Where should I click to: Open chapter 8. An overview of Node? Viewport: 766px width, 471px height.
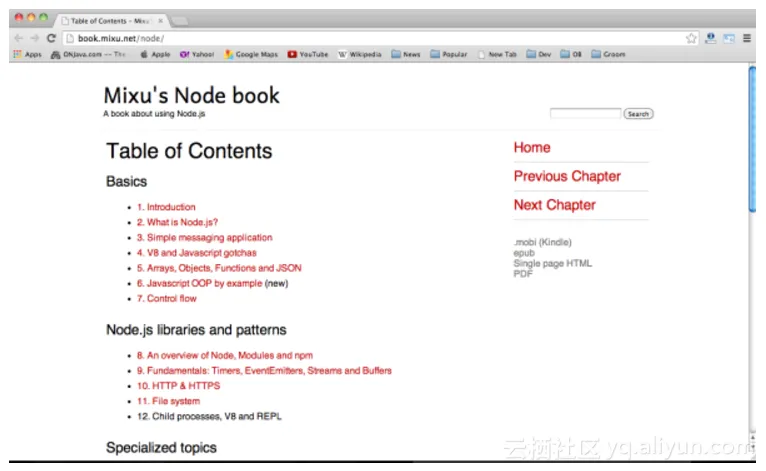225,355
